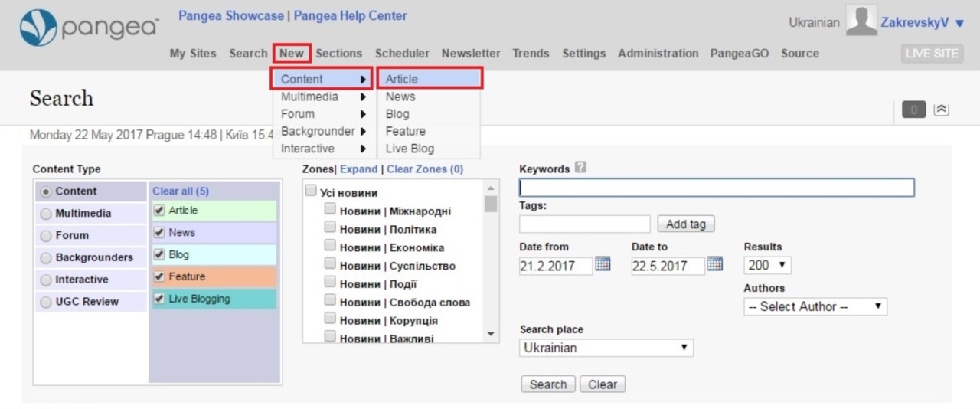The width and height of the screenshot is (980, 409).
Task: Check the Новини | Корупція zone
Action: (x=330, y=319)
